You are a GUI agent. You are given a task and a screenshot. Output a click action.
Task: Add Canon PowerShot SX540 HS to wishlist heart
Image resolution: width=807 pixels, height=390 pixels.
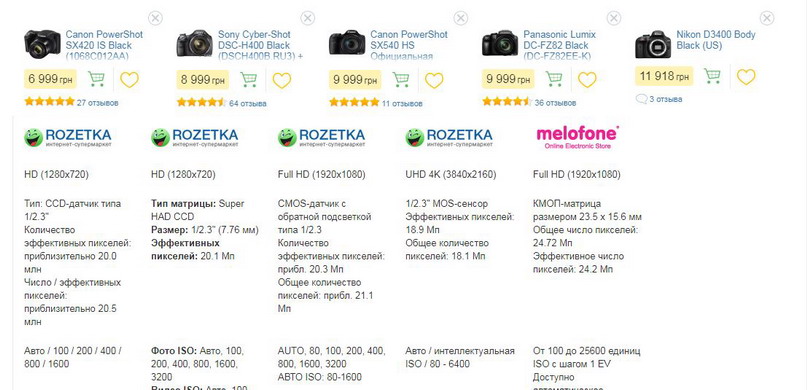(434, 80)
